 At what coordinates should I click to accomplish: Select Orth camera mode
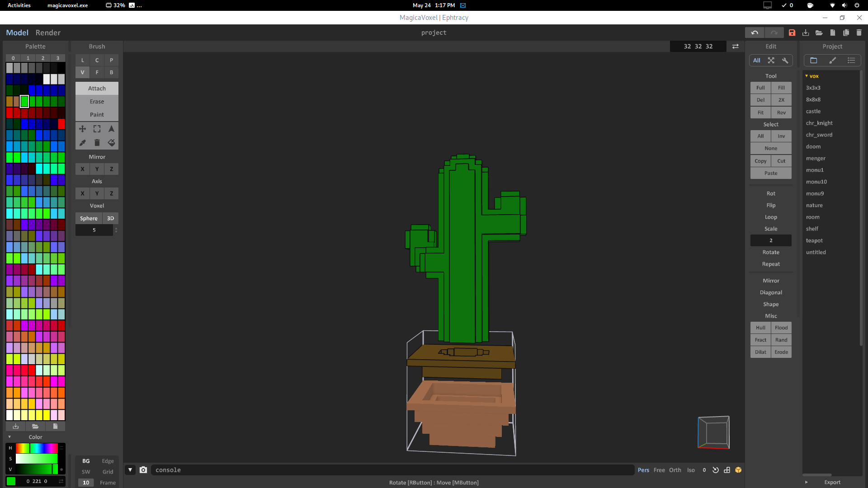tap(675, 470)
